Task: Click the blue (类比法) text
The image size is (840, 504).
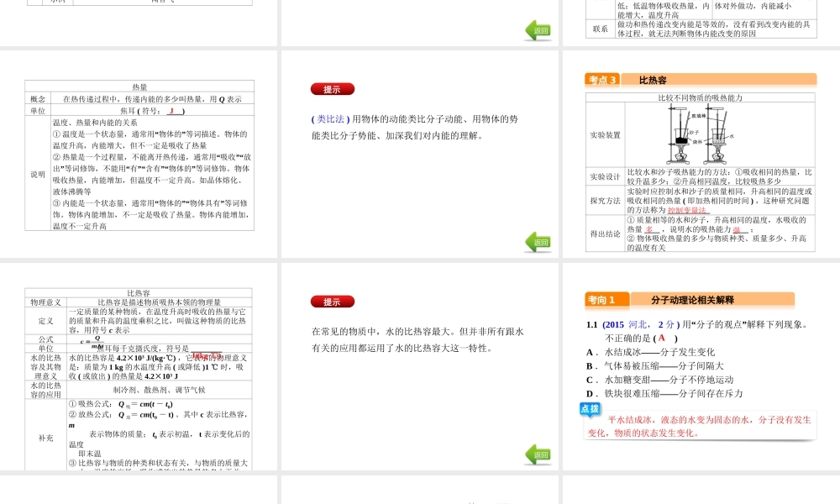Action: click(330, 119)
